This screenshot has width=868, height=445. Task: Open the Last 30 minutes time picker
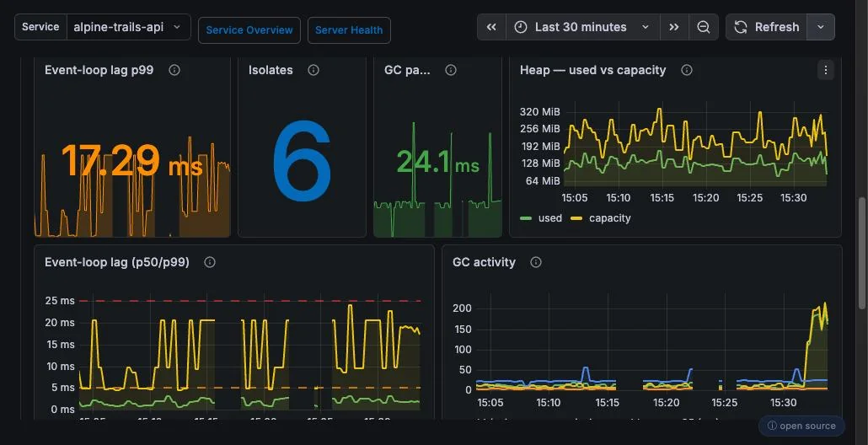pos(582,27)
